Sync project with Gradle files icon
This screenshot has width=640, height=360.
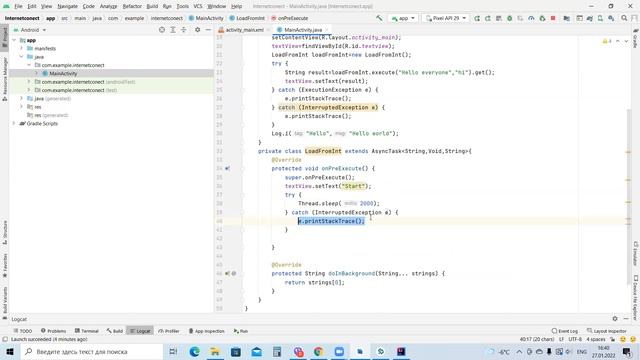pos(589,18)
